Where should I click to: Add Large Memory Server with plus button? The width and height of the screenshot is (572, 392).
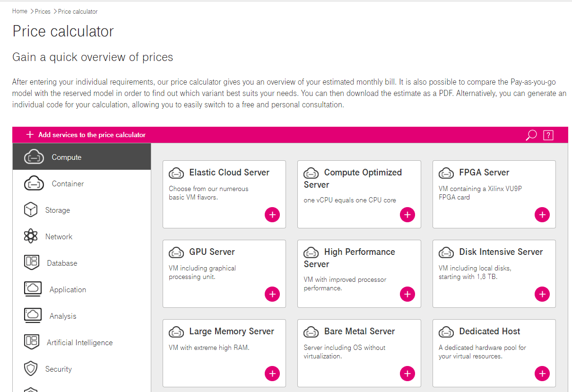coord(272,374)
